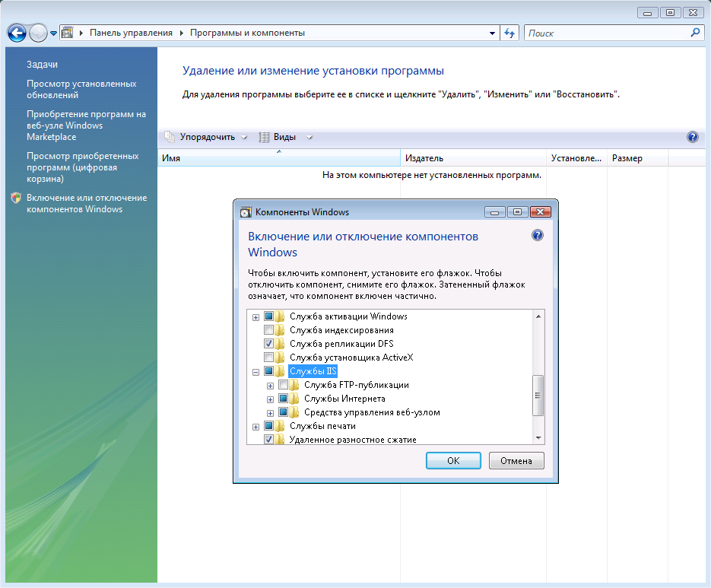This screenshot has height=588, width=711.
Task: Click the greyed Forward navigation arrow
Action: [x=38, y=33]
